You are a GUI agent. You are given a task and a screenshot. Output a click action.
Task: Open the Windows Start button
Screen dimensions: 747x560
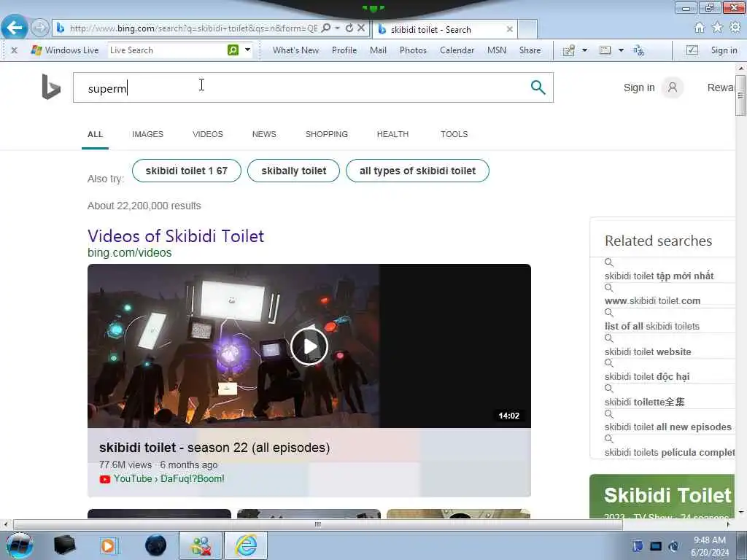click(19, 545)
